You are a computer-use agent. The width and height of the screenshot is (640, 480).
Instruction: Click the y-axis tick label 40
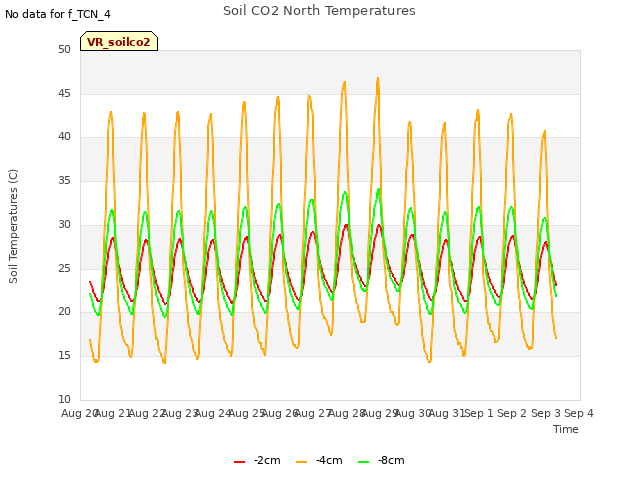[64, 137]
